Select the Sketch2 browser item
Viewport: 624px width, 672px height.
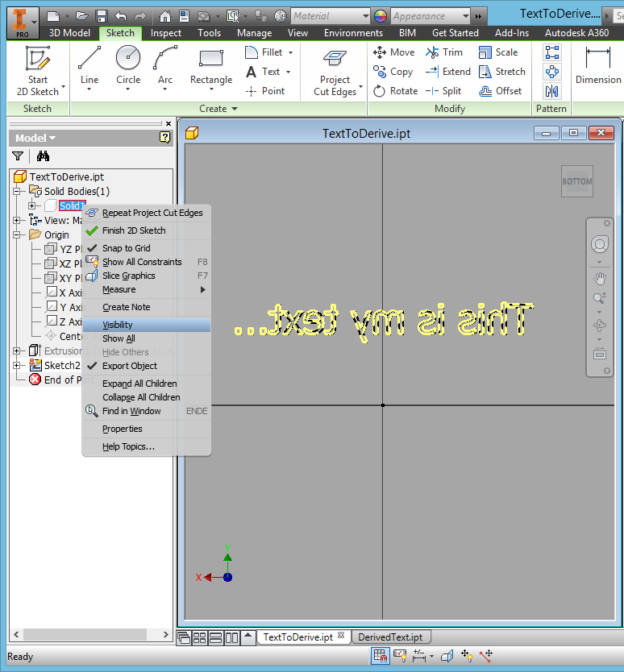(x=62, y=366)
